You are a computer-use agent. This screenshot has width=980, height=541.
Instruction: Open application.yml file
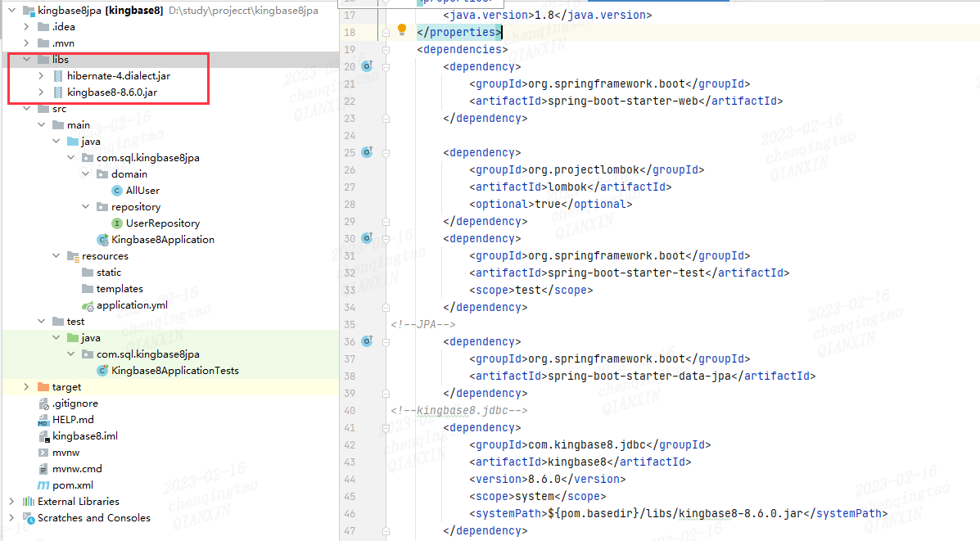132,304
